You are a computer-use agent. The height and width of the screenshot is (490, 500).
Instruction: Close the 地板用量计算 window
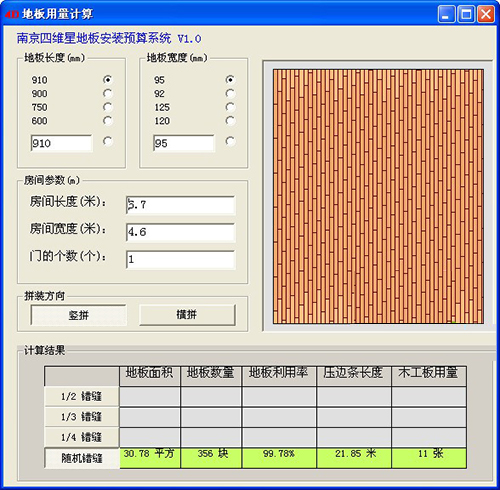click(x=486, y=15)
